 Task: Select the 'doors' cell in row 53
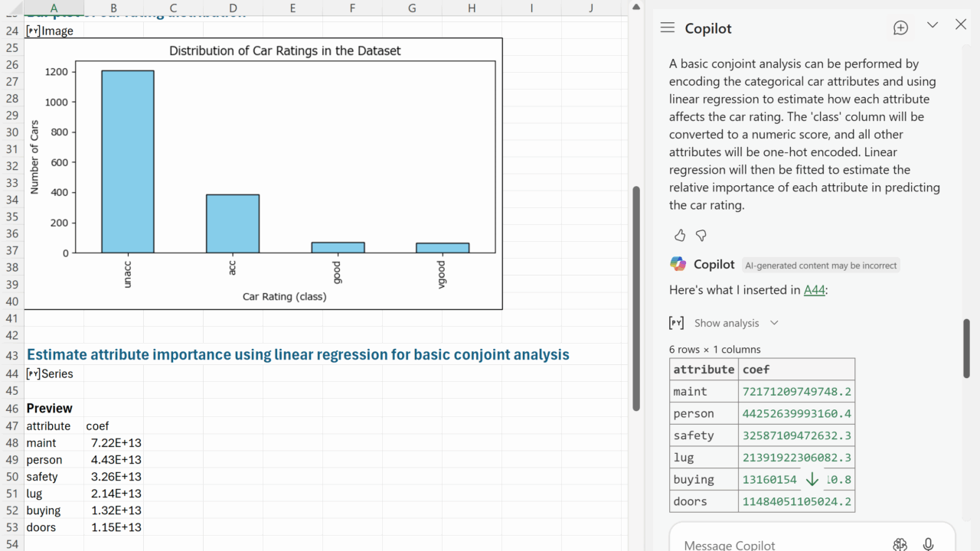(x=54, y=527)
